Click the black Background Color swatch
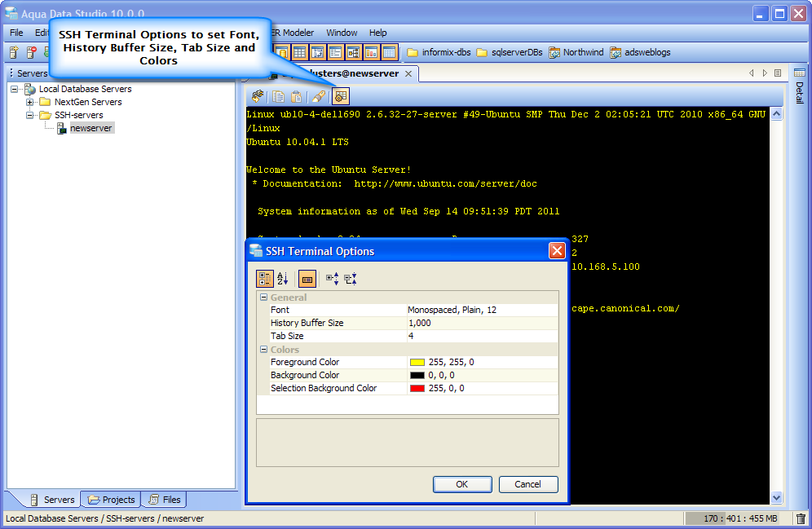This screenshot has height=529, width=812. click(x=417, y=375)
